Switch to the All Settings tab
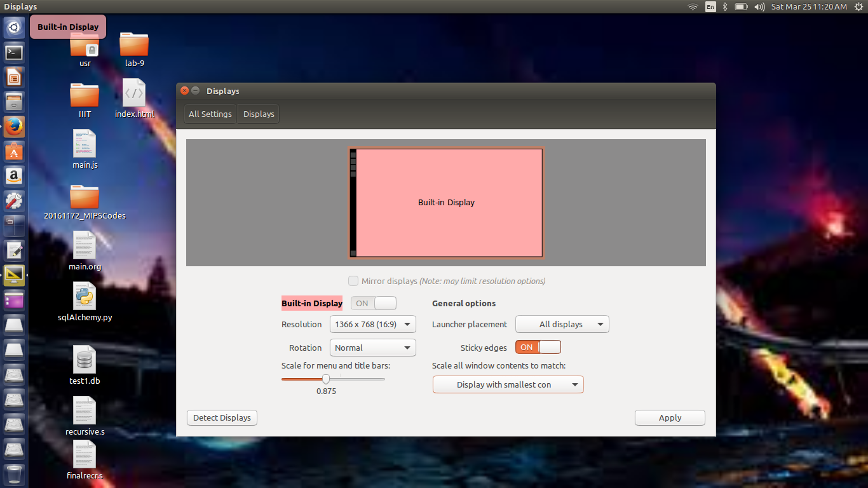The height and width of the screenshot is (488, 868). pos(210,114)
